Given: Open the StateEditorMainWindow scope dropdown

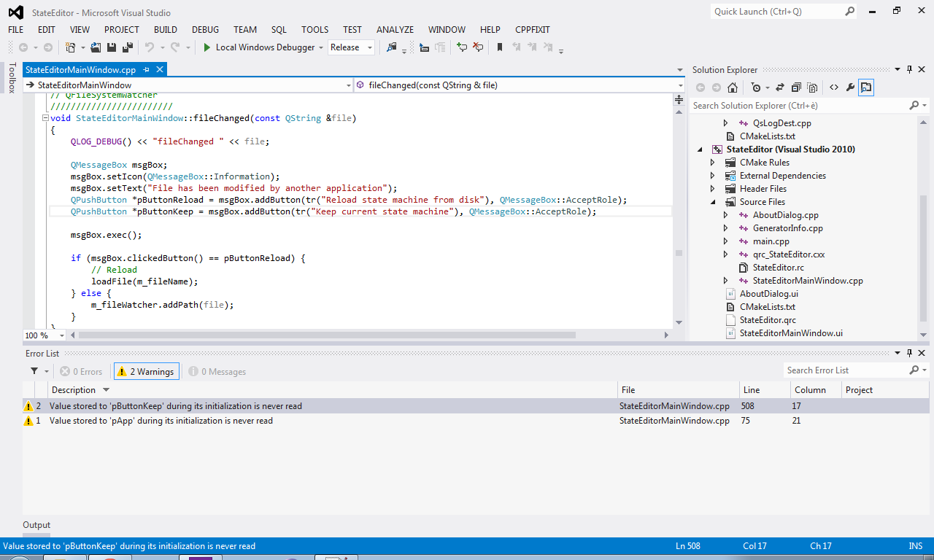Looking at the screenshot, I should [x=348, y=85].
